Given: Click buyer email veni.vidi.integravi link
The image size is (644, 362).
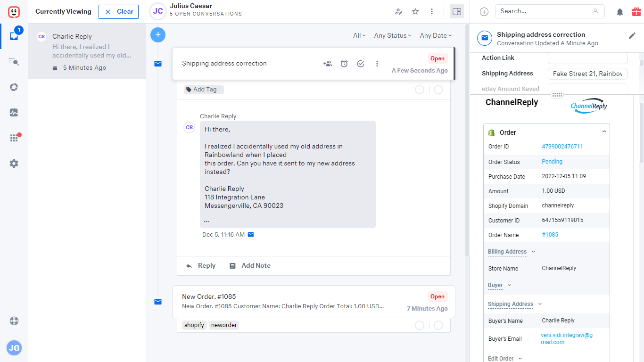Looking at the screenshot, I should coord(567,339).
